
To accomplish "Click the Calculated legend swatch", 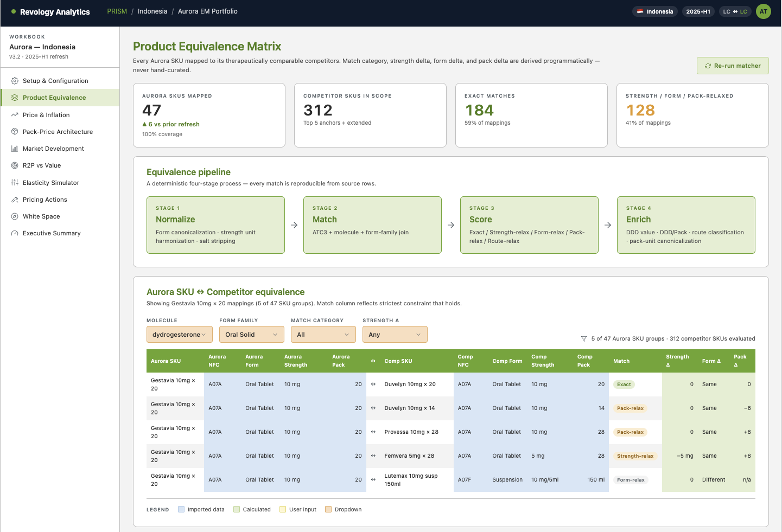I will 237,509.
